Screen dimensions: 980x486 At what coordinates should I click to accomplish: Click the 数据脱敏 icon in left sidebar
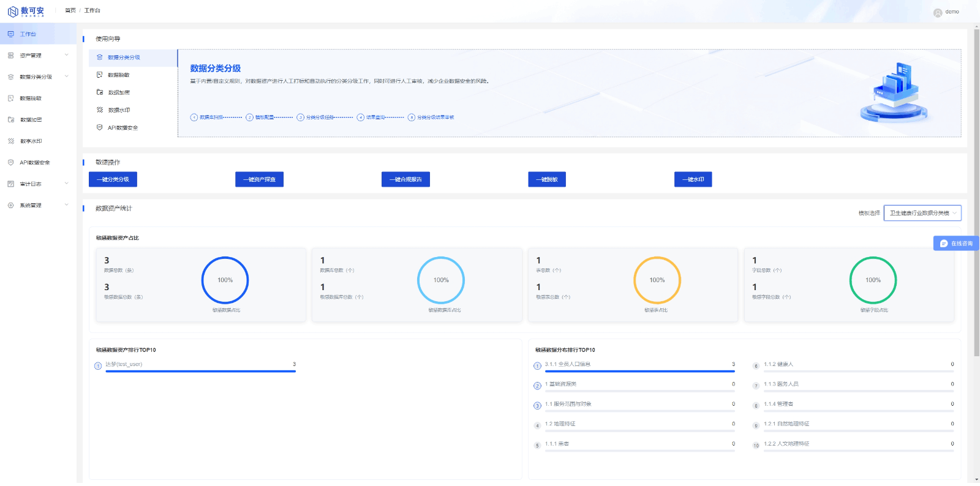coord(10,99)
